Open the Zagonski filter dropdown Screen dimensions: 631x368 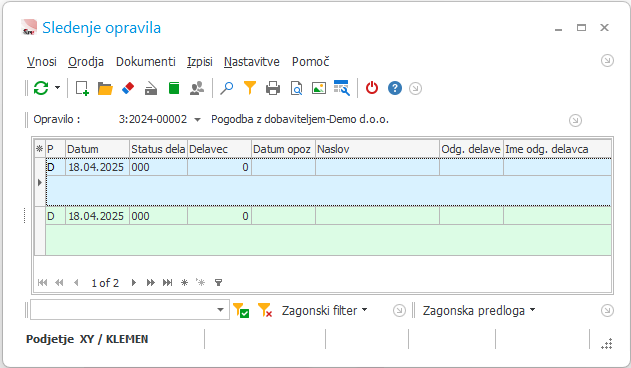324,310
